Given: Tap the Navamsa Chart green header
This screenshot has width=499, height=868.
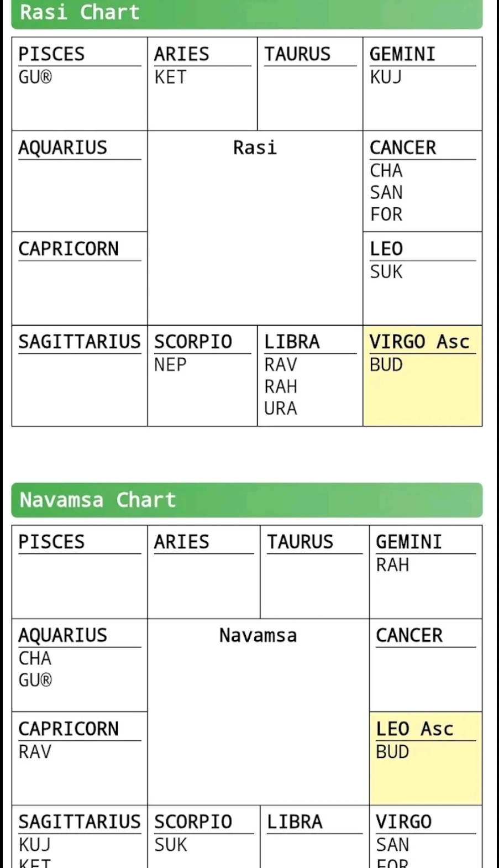Looking at the screenshot, I should (246, 500).
